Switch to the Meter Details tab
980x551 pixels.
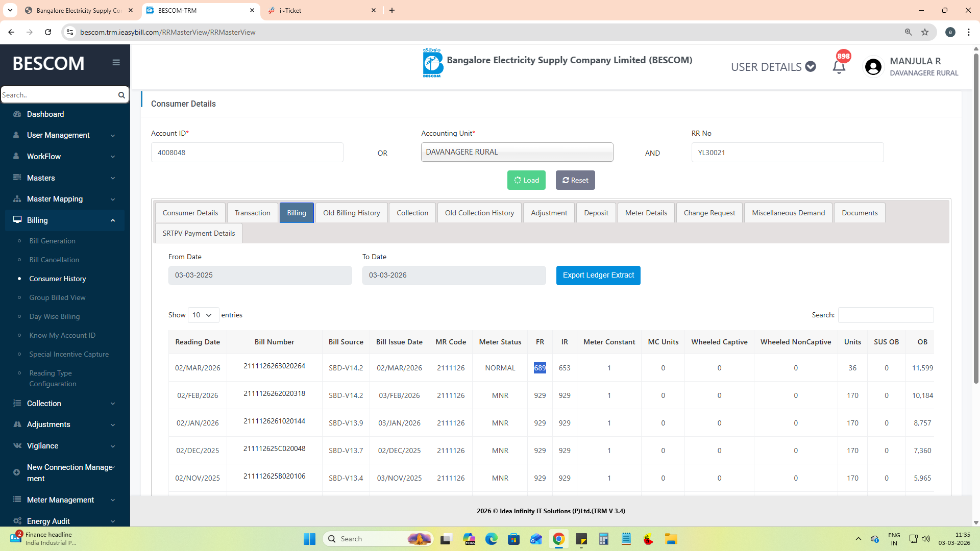(x=646, y=213)
